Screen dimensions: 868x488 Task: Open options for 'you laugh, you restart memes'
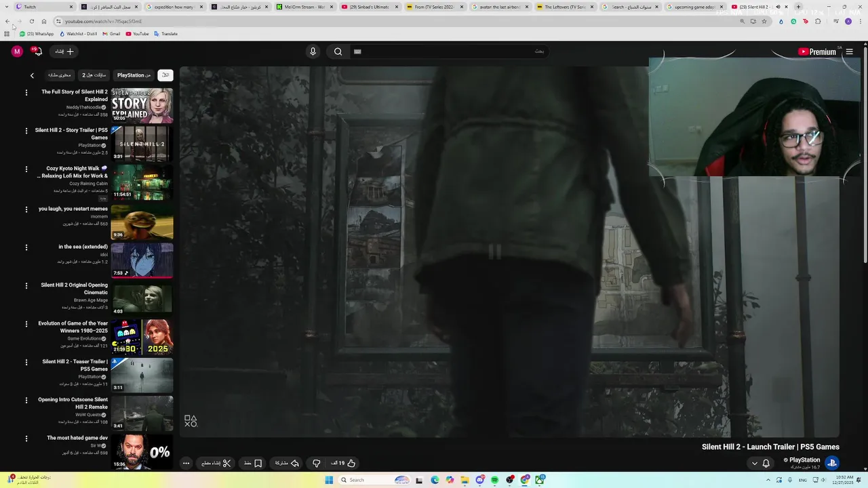pos(26,209)
